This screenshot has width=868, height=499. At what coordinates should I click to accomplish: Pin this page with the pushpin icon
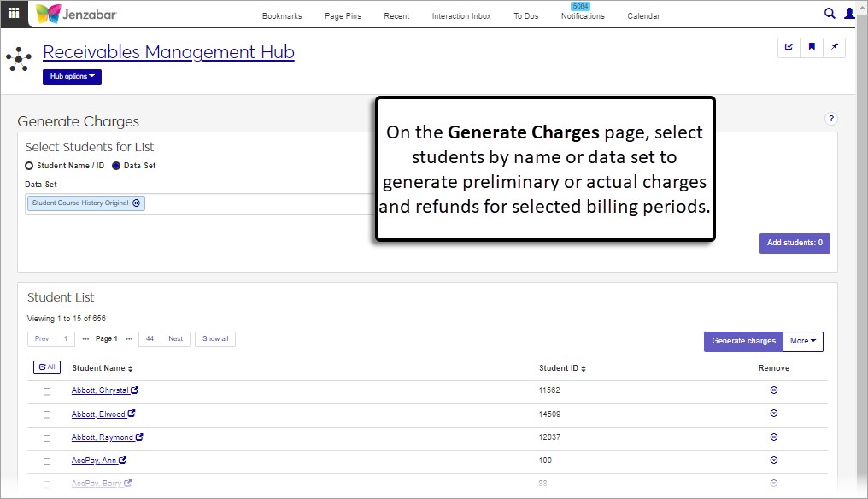click(834, 48)
